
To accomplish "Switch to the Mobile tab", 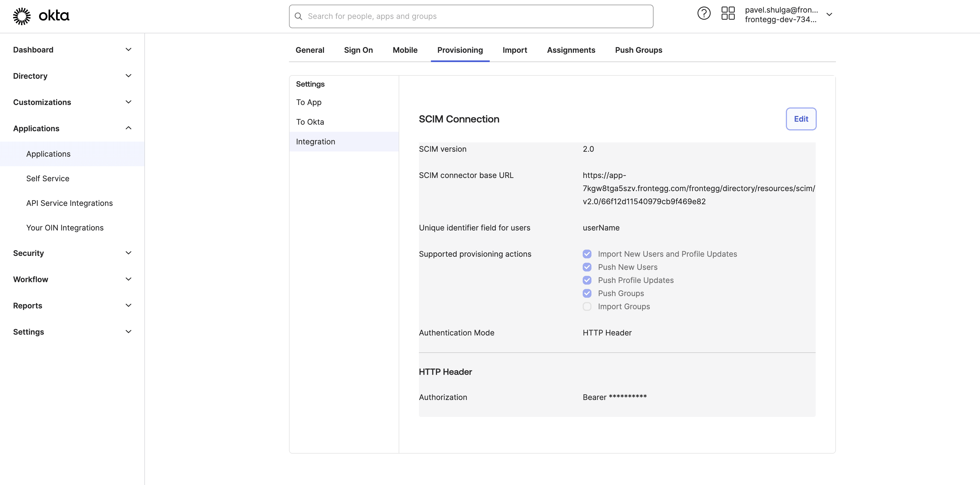I will (x=405, y=50).
